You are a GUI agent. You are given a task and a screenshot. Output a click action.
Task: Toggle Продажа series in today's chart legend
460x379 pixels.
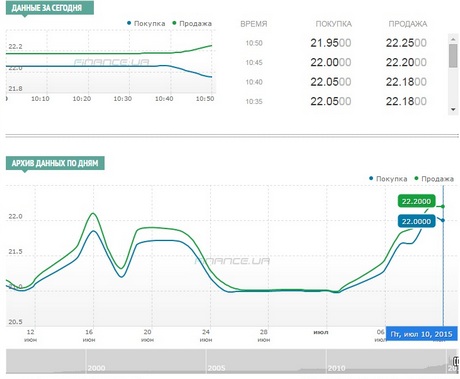(192, 23)
